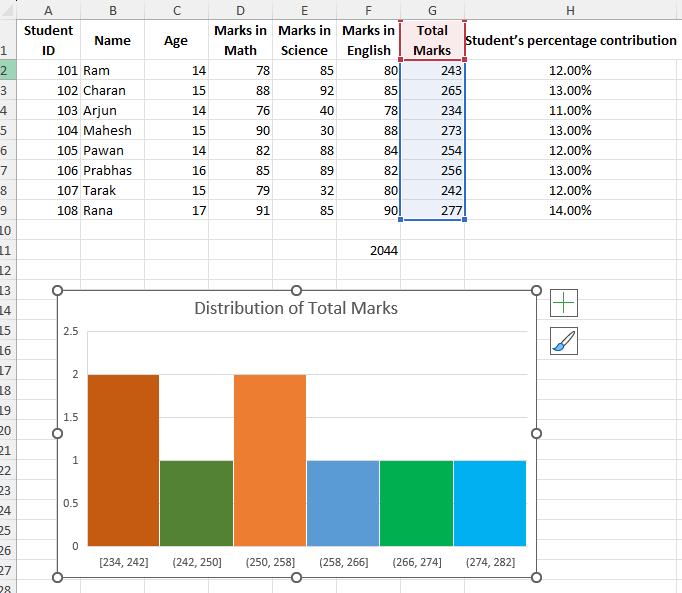Click the 2.5 value on vertical axis
682x593 pixels.
(71, 331)
